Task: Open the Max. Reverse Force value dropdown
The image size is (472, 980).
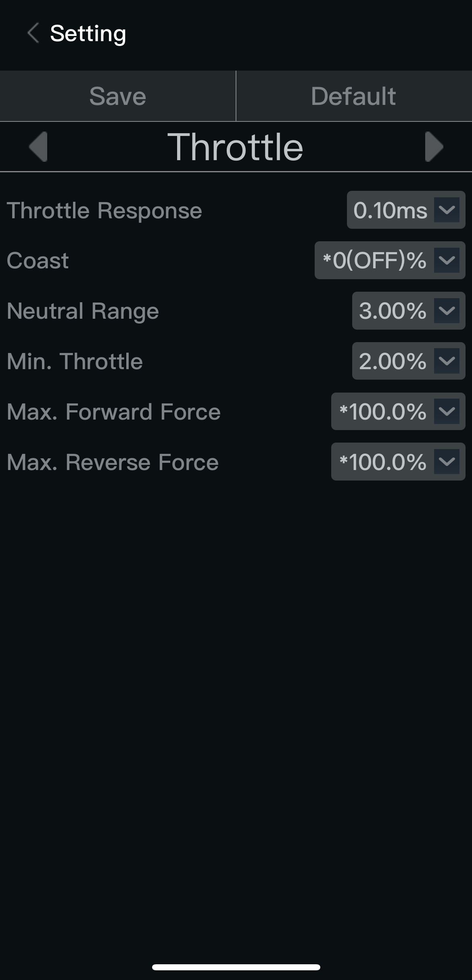Action: [x=398, y=462]
